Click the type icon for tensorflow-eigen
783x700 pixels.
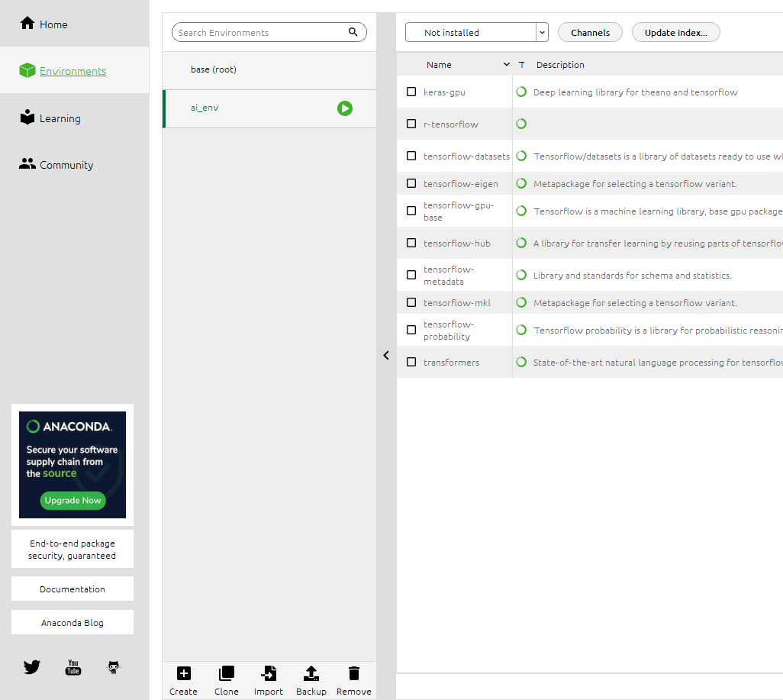pyautogui.click(x=520, y=183)
